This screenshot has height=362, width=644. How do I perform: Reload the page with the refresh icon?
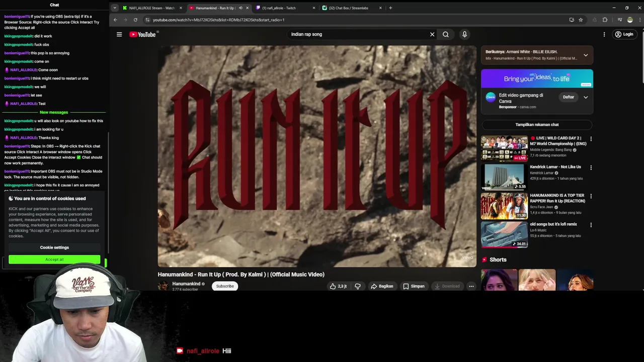[135, 20]
